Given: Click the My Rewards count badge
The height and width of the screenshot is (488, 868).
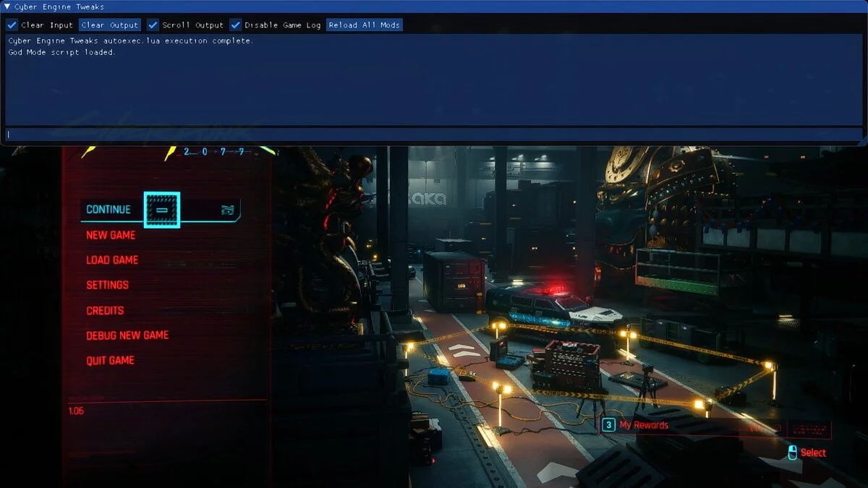Looking at the screenshot, I should (x=609, y=425).
